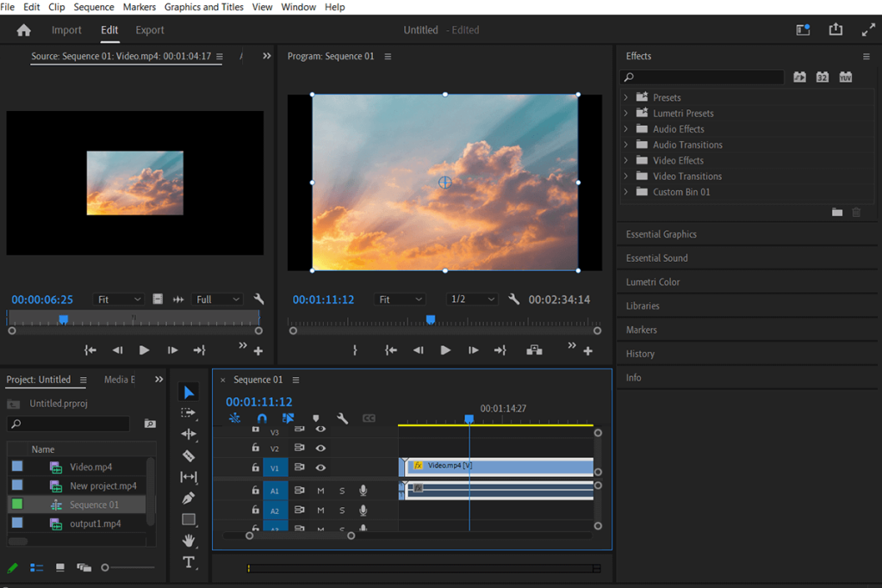Open the Graphics and Titles menu
This screenshot has height=588, width=882.
[203, 7]
